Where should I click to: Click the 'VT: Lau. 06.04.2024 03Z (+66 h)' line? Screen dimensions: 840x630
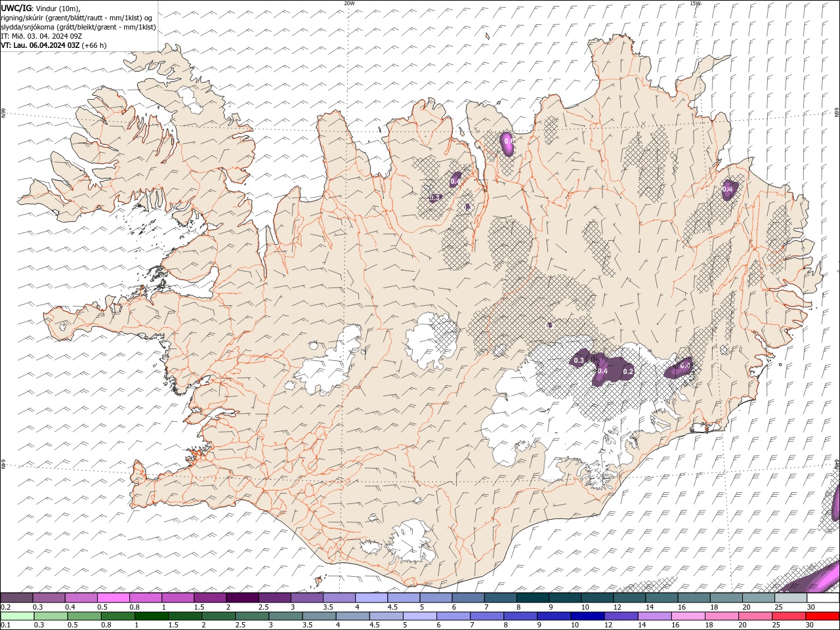[x=54, y=45]
